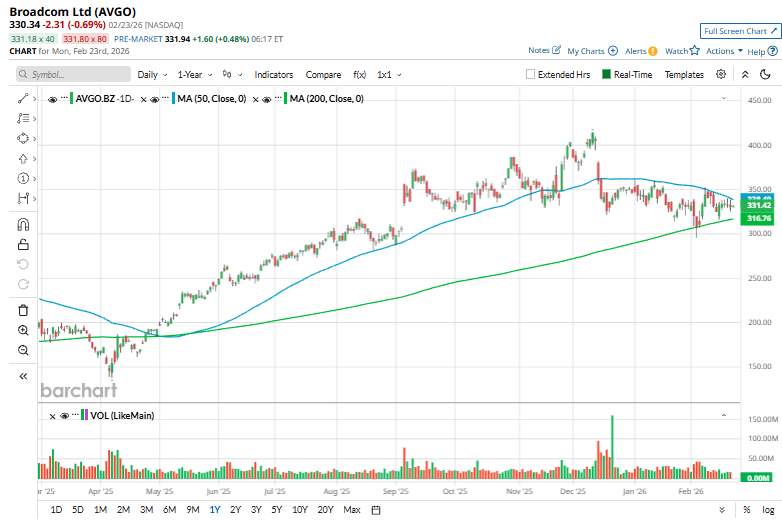The width and height of the screenshot is (782, 520).
Task: Open the chart type dropdown
Action: coord(232,74)
